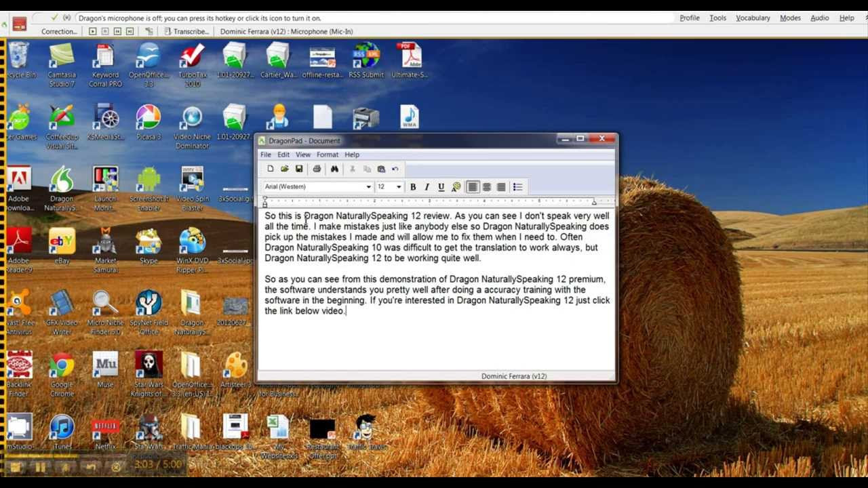Select the RSS Submit desktop icon

click(x=366, y=61)
